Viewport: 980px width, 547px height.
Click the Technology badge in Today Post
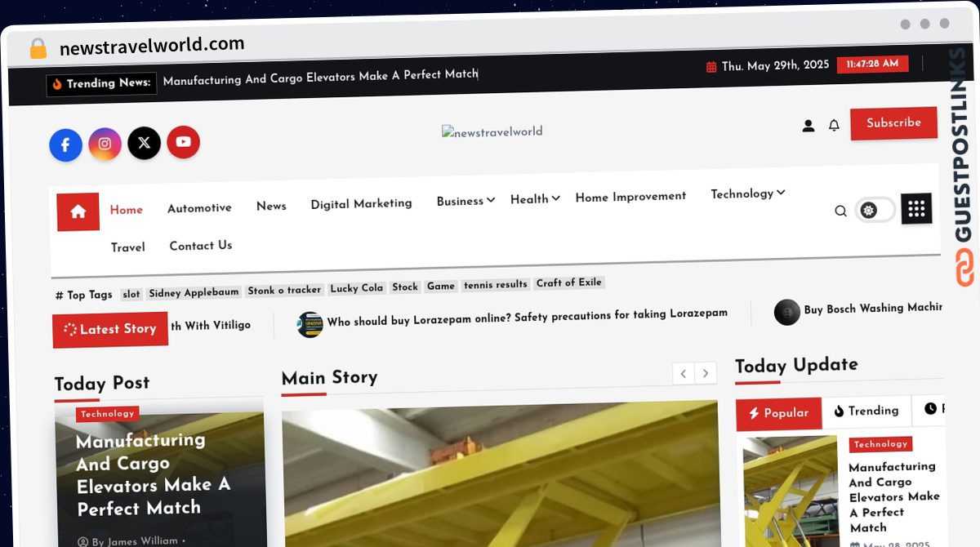[x=107, y=414]
